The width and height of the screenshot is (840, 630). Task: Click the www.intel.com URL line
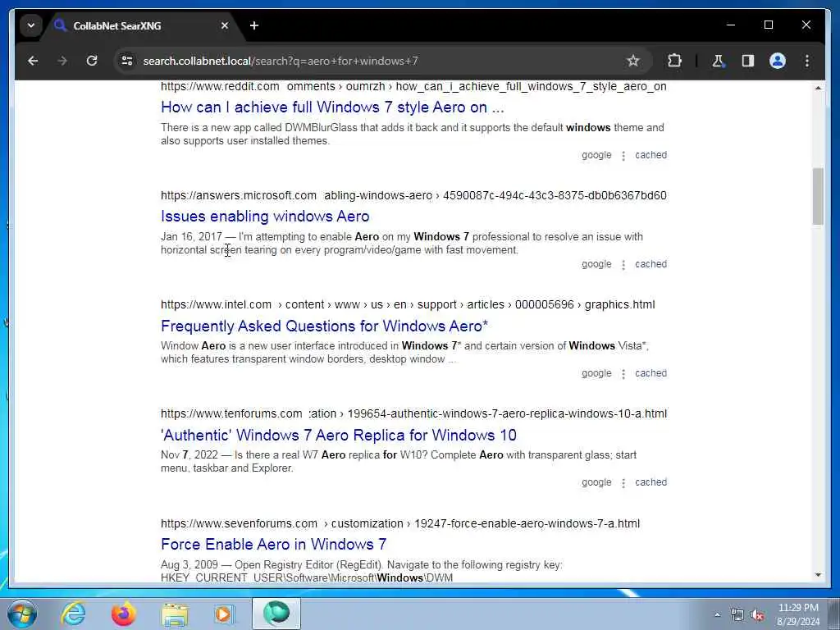[x=408, y=305]
